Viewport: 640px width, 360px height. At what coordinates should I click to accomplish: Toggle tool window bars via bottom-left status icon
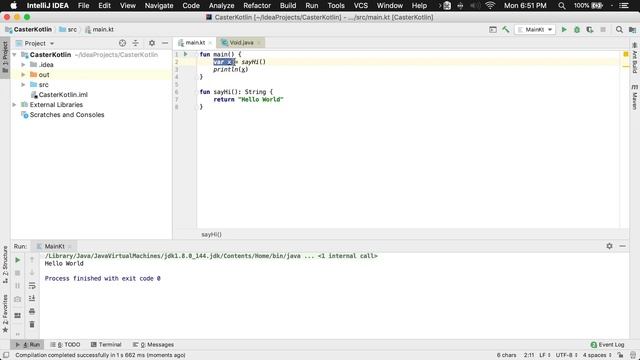(6, 355)
